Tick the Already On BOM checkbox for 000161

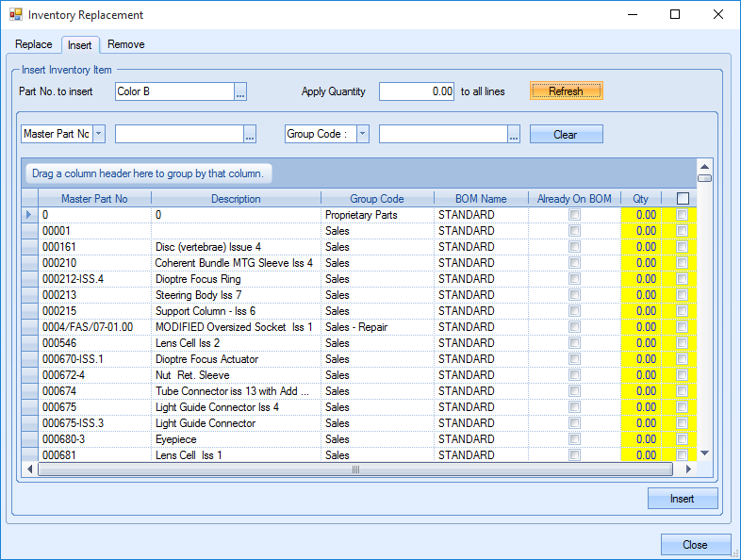[574, 247]
